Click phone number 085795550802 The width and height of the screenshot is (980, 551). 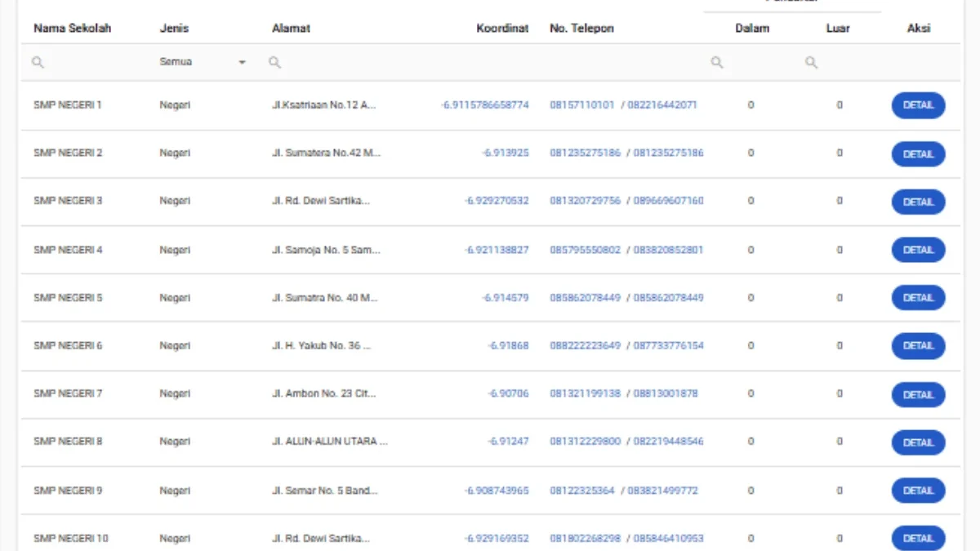coord(585,250)
